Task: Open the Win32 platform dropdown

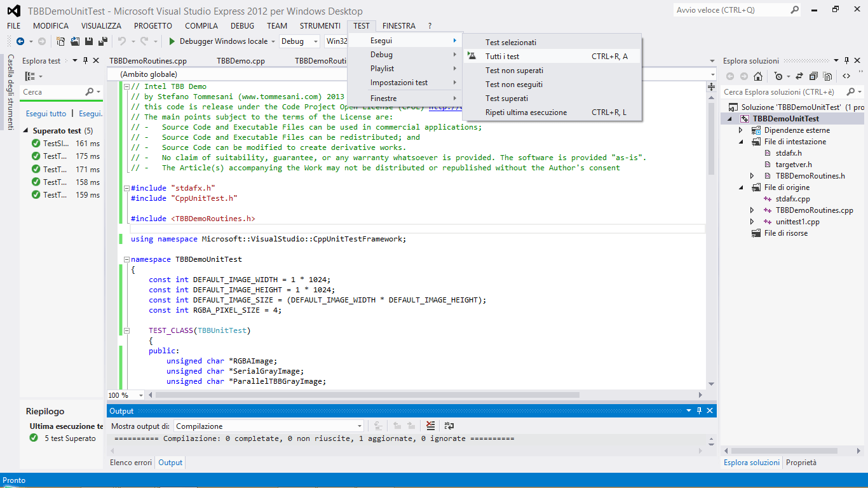Action: (336, 41)
